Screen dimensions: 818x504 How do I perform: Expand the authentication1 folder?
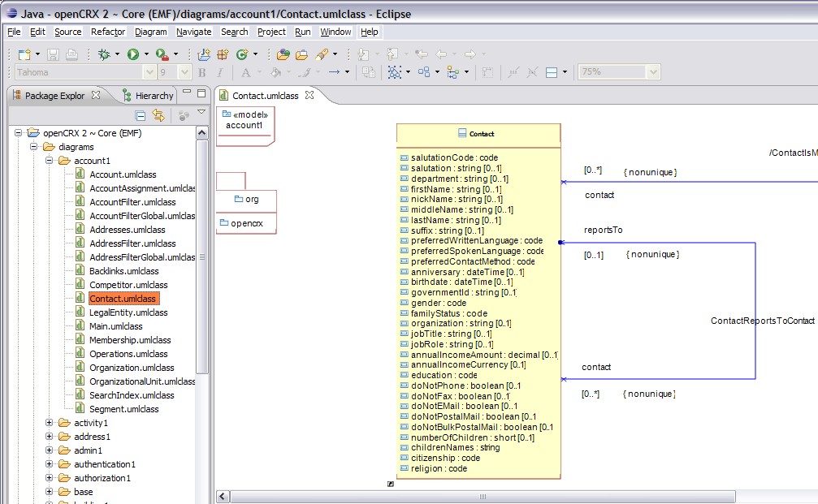pyautogui.click(x=49, y=464)
